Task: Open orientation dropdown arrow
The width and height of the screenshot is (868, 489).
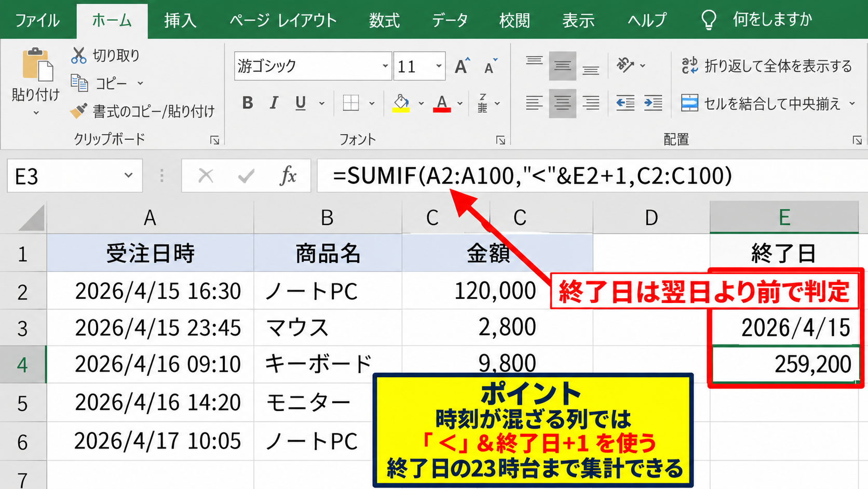Action: coord(643,65)
